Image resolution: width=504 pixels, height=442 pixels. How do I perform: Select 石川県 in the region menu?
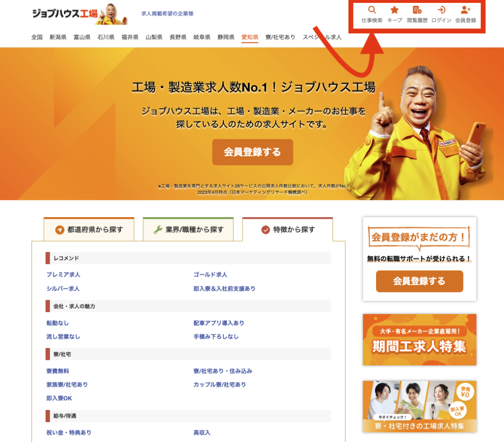pos(106,37)
